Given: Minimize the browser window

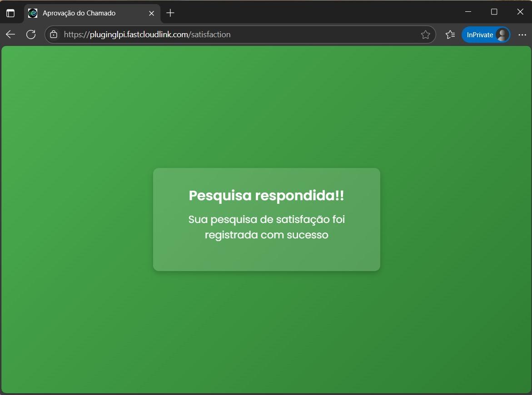Looking at the screenshot, I should coord(468,12).
